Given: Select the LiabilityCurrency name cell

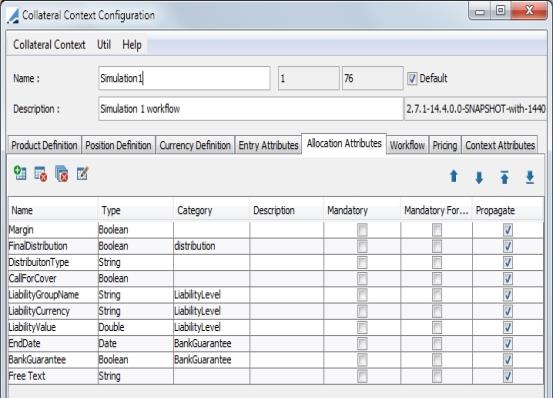Looking at the screenshot, I should pos(53,311).
